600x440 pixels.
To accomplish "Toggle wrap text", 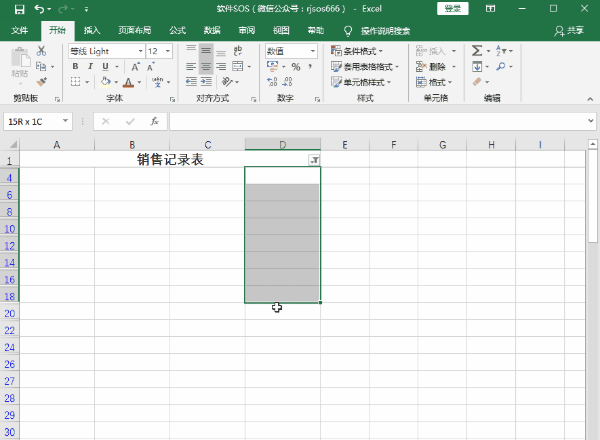I will (x=238, y=51).
